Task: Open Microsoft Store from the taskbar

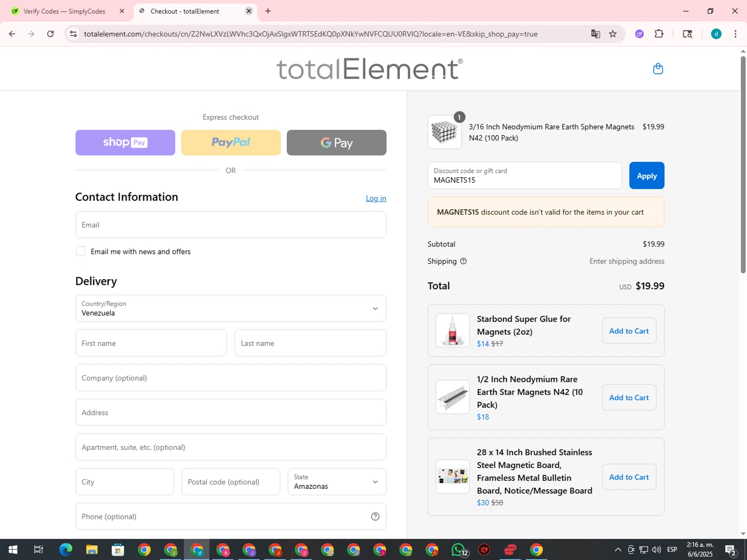Action: coord(118,550)
